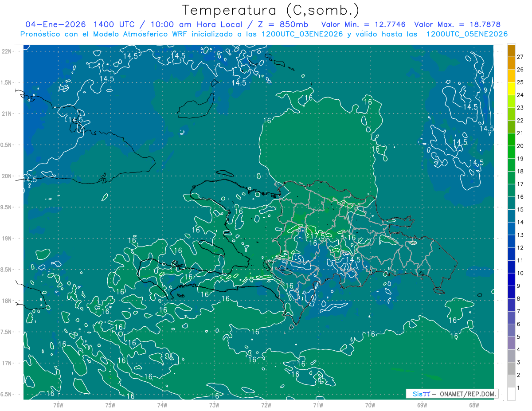Click the 71W longitude axis label
The width and height of the screenshot is (532, 411).
point(318,405)
